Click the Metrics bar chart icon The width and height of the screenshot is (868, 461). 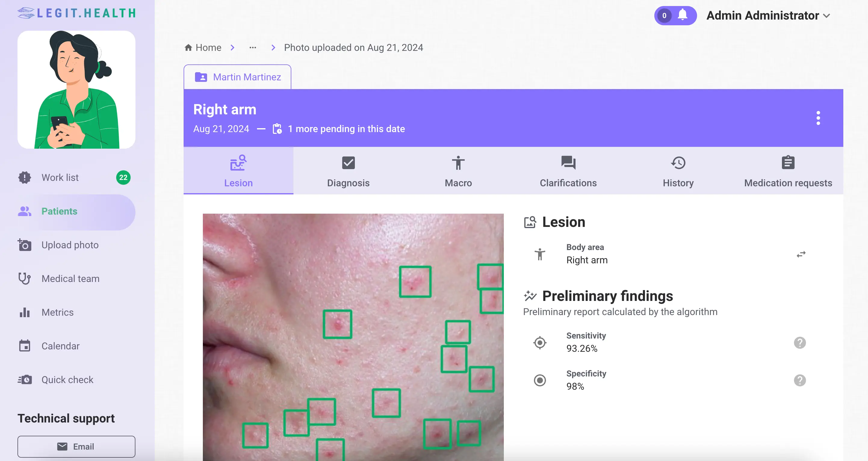[x=25, y=312]
